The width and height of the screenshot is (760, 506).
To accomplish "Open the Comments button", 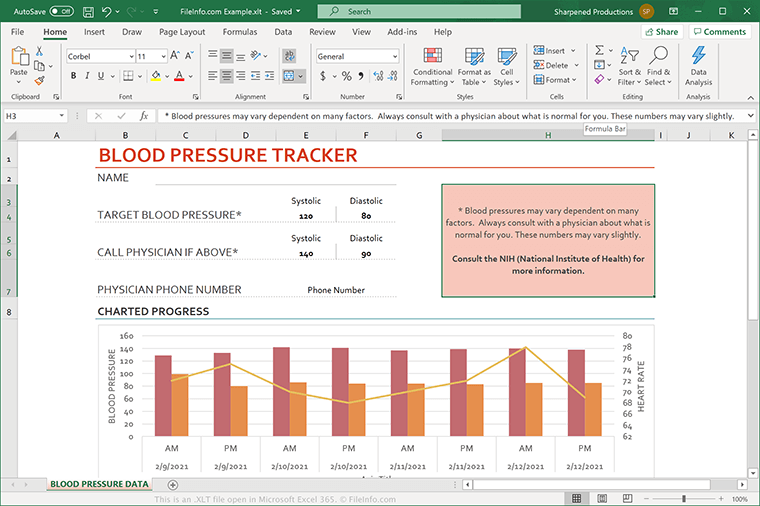I will pos(720,32).
